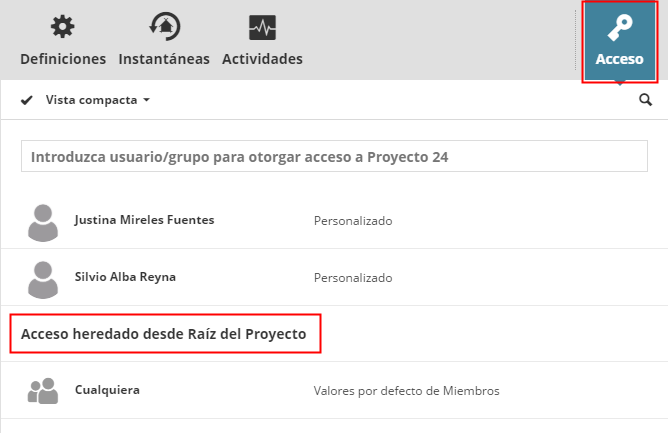Open Valores por defecto de Miembros setting
Screen dimensions: 668x433
[406, 391]
